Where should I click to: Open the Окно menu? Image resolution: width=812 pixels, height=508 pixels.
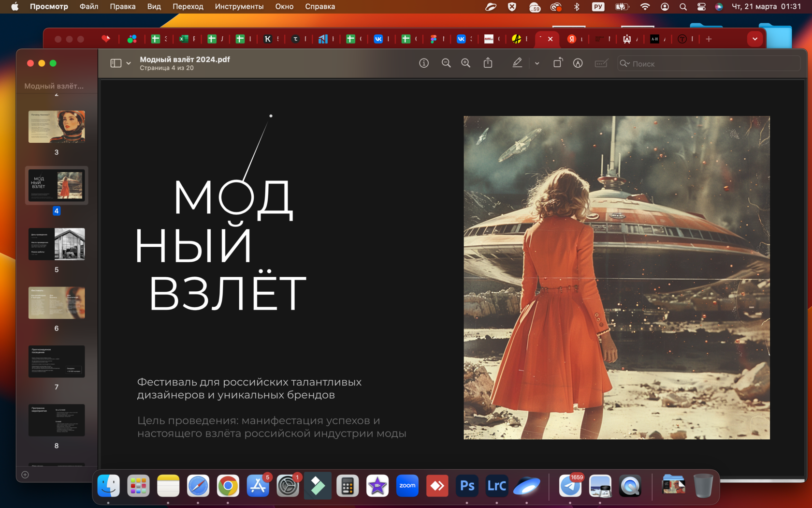pyautogui.click(x=284, y=7)
